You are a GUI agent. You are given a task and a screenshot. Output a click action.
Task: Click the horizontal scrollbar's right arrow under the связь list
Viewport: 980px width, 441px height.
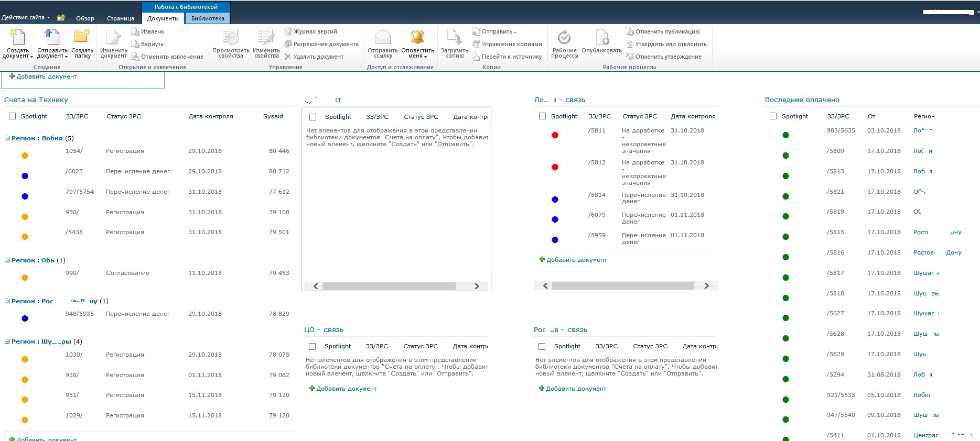pyautogui.click(x=706, y=285)
